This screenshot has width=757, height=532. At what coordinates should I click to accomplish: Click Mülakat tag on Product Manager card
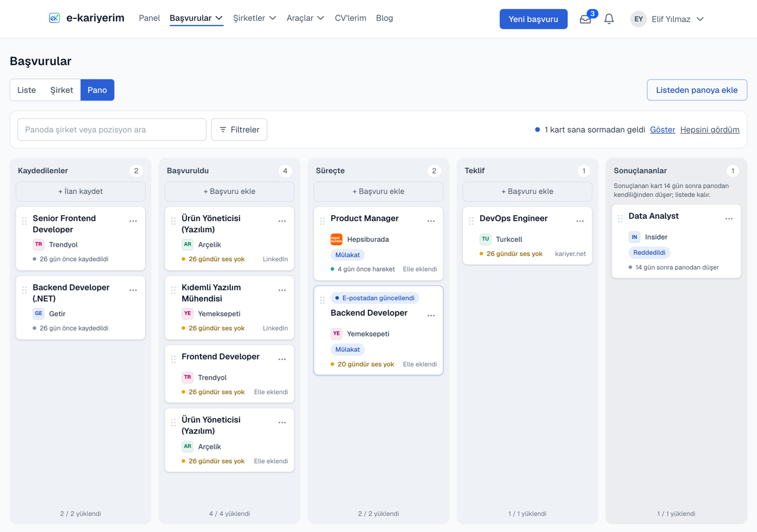pos(348,255)
